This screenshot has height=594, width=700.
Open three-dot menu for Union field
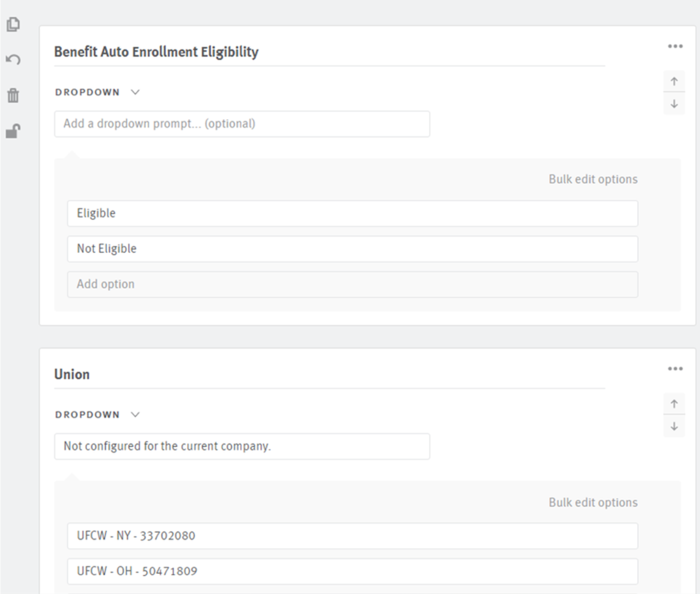675,369
